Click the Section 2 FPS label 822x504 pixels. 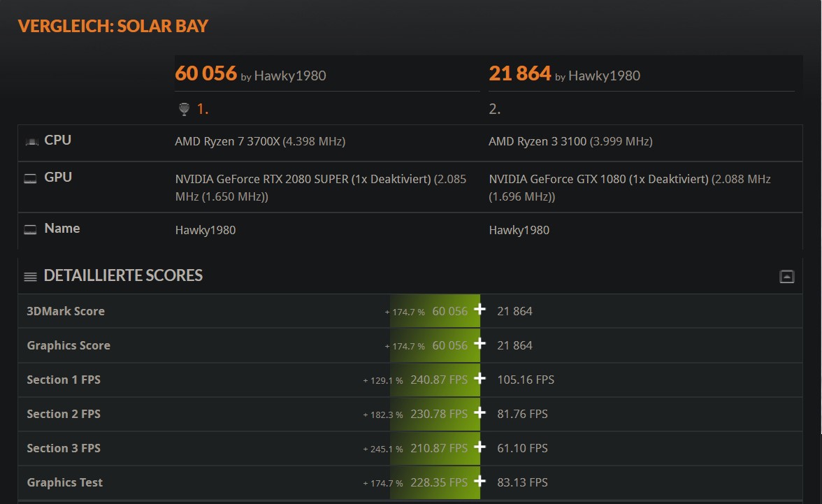[x=64, y=414]
